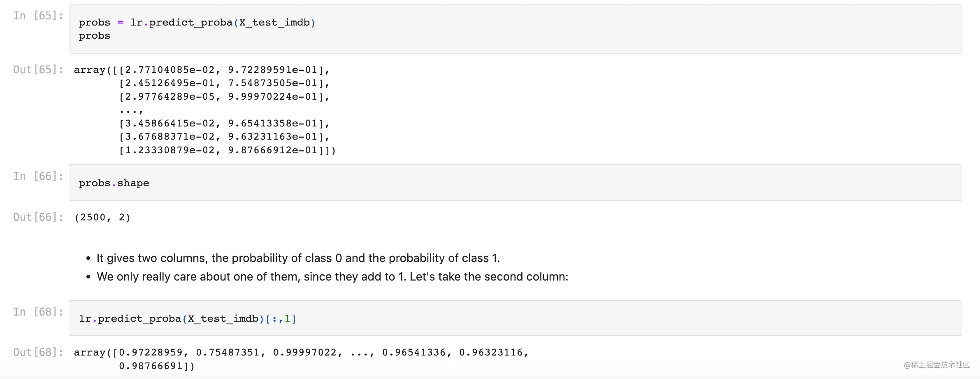Click the row starting with 2.97764289e-05
The height and width of the screenshot is (379, 980).
pos(224,97)
